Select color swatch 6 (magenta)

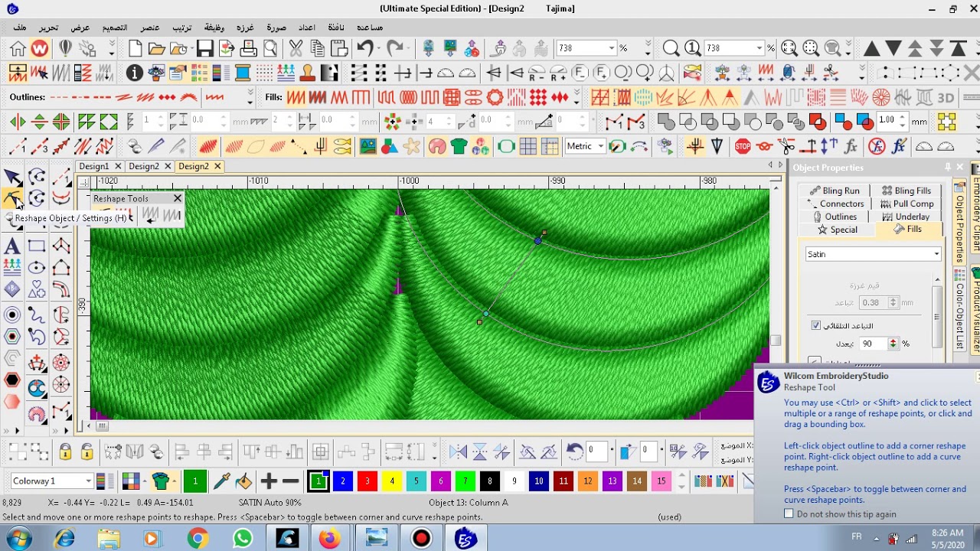441,481
